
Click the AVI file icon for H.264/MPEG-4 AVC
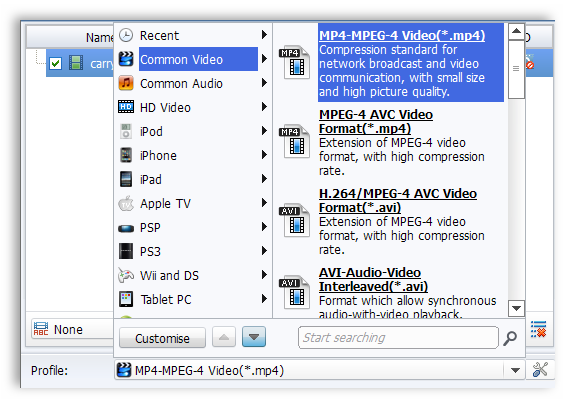click(x=294, y=220)
